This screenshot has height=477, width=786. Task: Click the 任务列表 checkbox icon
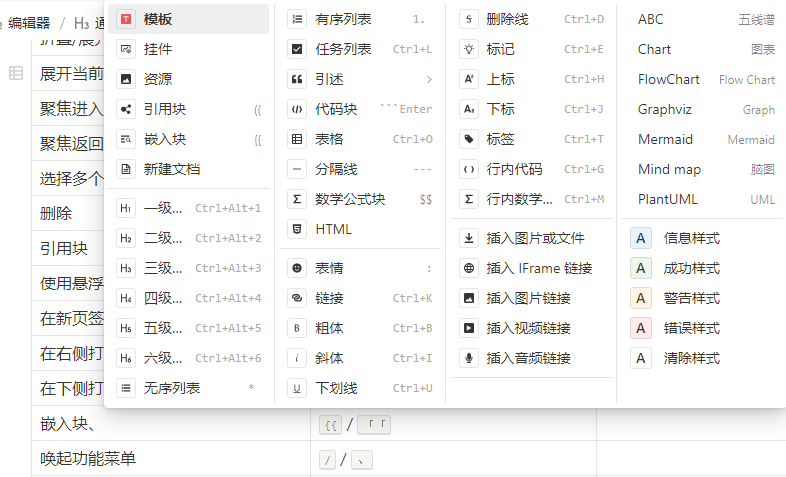pyautogui.click(x=297, y=49)
